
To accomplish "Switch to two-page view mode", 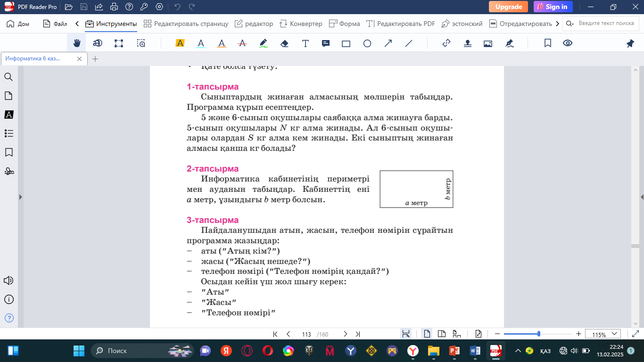I will [442, 334].
